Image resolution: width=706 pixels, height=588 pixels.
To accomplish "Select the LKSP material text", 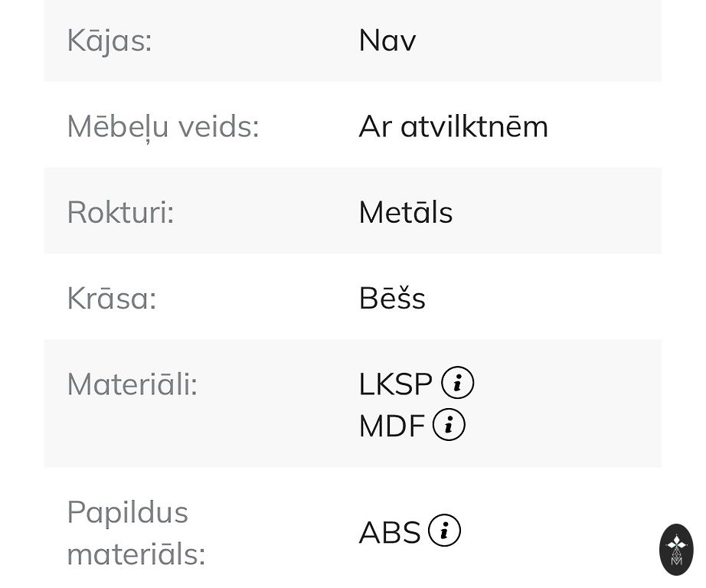I will pyautogui.click(x=395, y=384).
